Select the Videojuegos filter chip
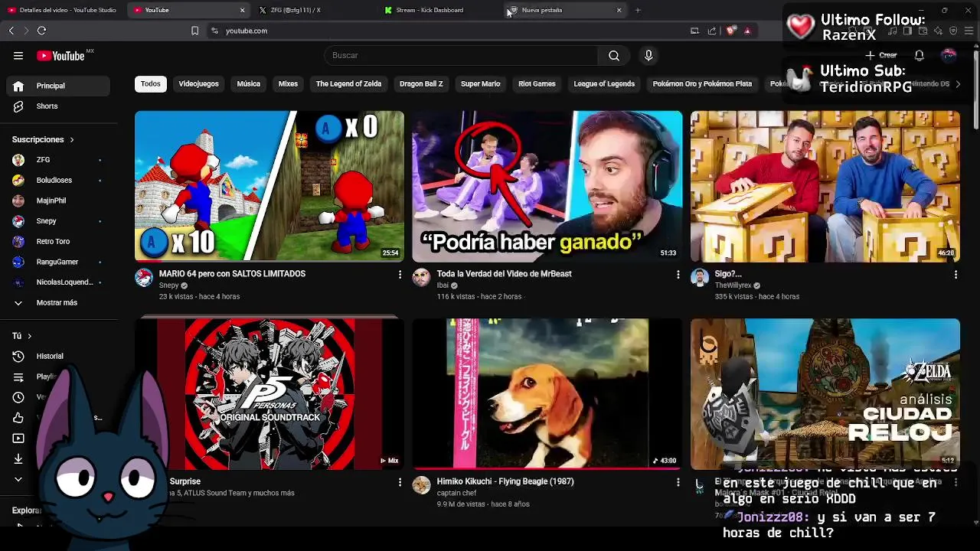This screenshot has height=551, width=980. point(198,84)
